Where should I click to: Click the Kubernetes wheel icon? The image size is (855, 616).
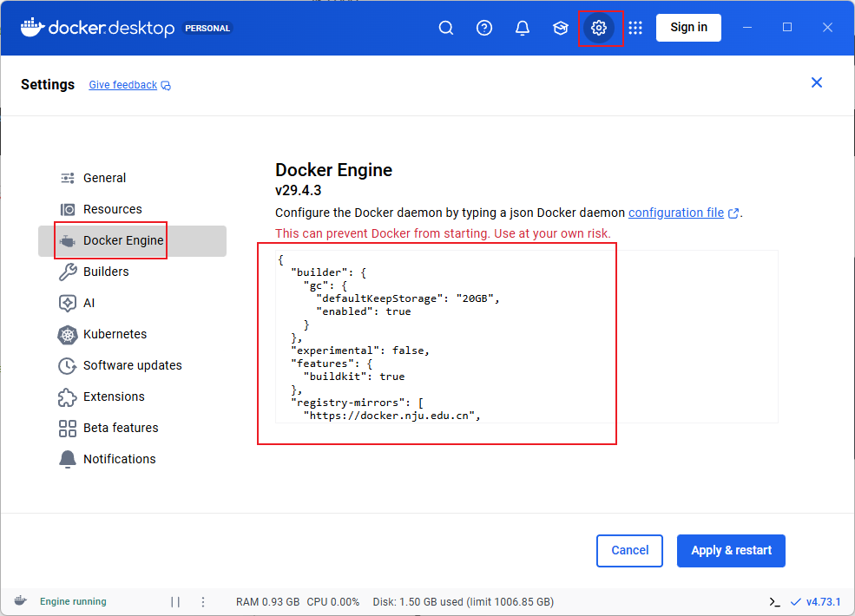[x=68, y=334]
